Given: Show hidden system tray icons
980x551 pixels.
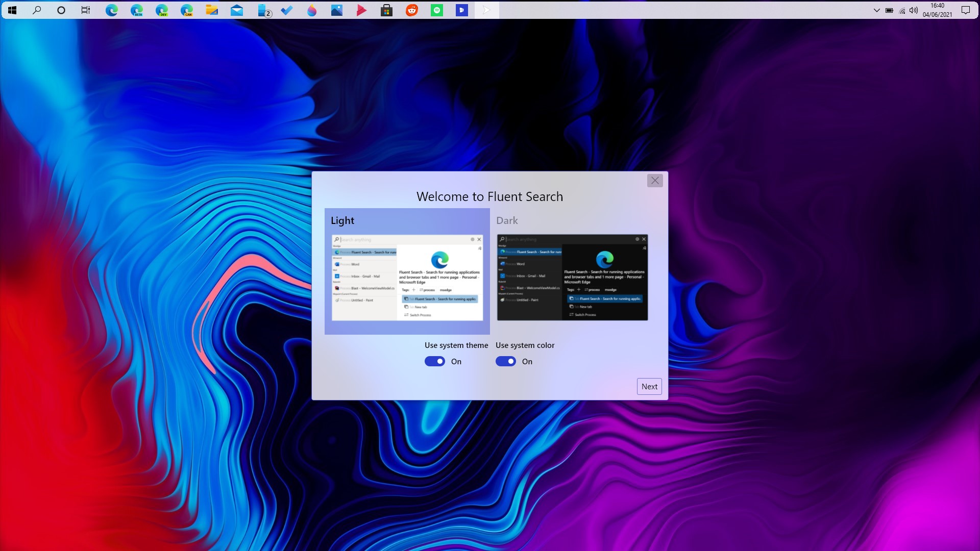Looking at the screenshot, I should click(876, 10).
